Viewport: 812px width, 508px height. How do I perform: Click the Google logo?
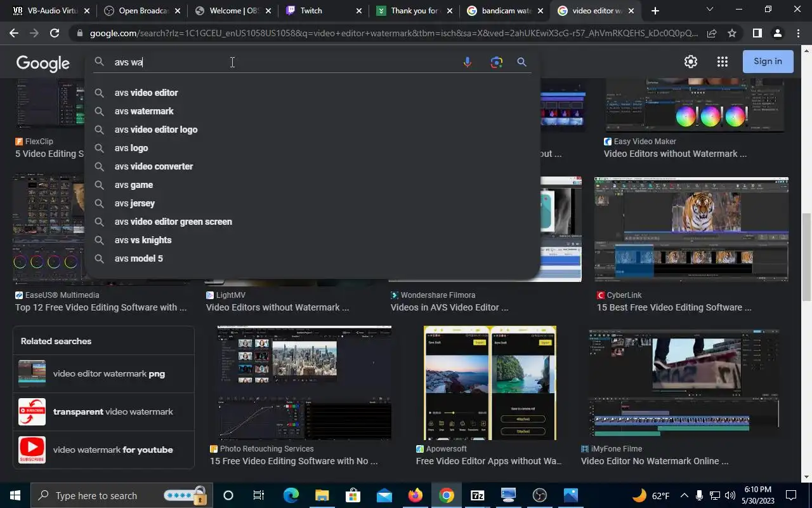(43, 63)
